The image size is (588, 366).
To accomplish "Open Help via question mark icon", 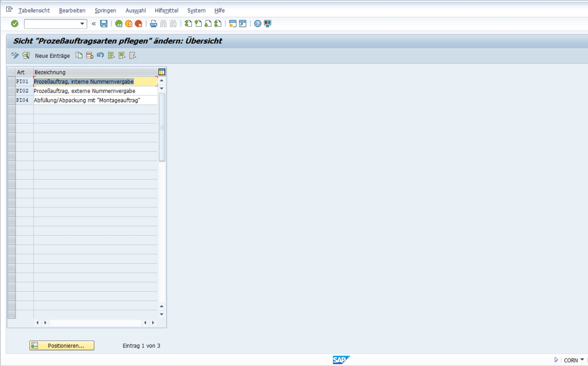I will tap(257, 24).
